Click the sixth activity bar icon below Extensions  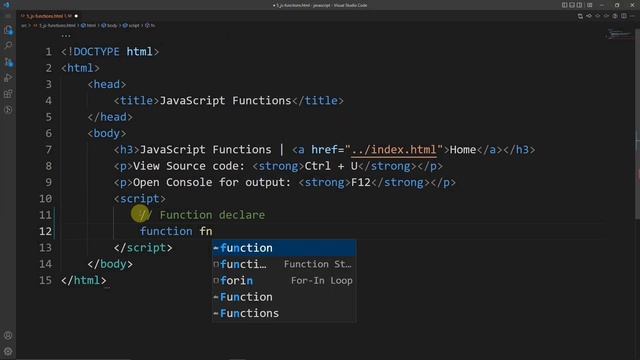click(8, 109)
